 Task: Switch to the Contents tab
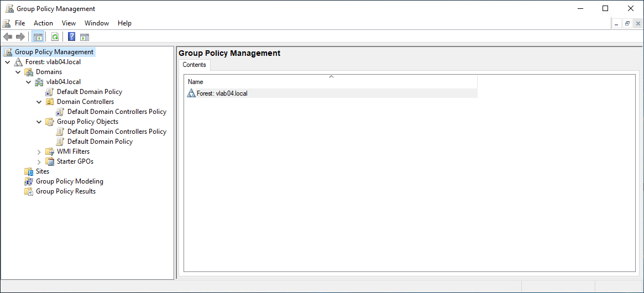coord(195,65)
